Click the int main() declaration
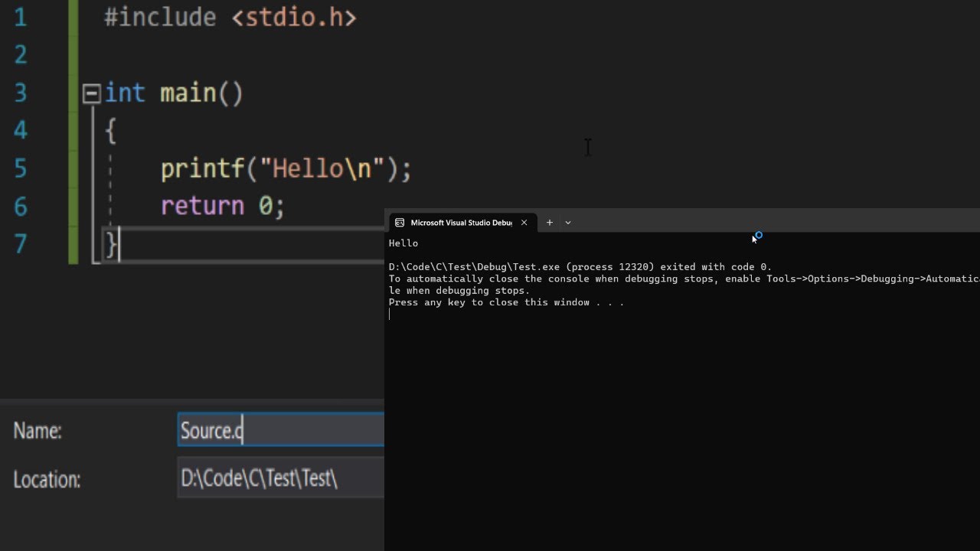 (x=174, y=93)
